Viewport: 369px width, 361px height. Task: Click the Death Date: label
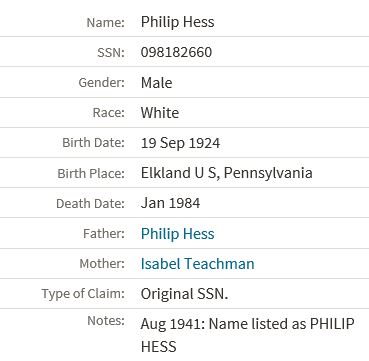90,204
